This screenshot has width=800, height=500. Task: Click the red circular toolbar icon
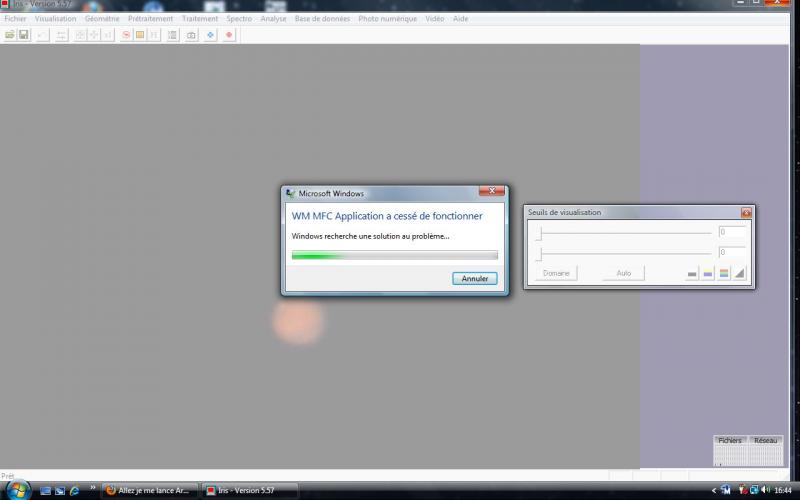tap(126, 35)
